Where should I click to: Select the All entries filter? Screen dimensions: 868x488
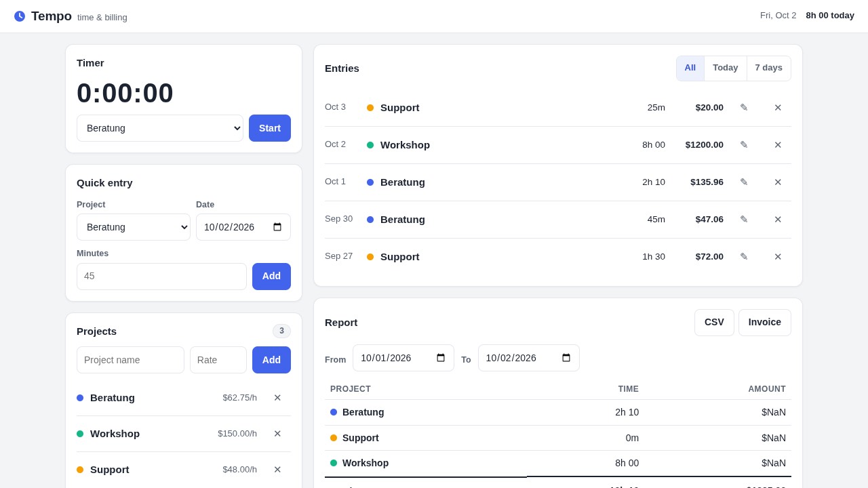(x=690, y=68)
